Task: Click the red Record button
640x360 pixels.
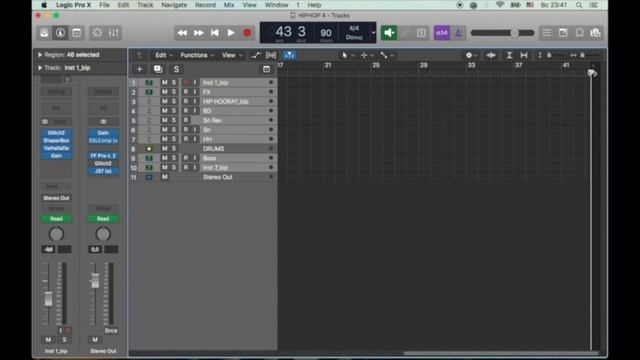Action: (247, 33)
